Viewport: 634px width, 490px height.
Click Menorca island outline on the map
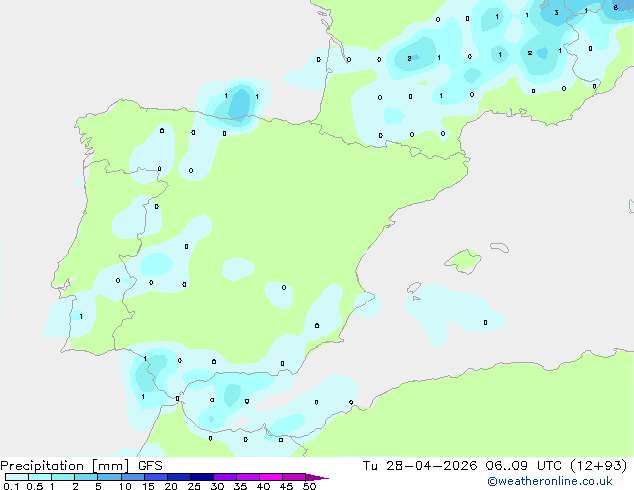pos(500,247)
